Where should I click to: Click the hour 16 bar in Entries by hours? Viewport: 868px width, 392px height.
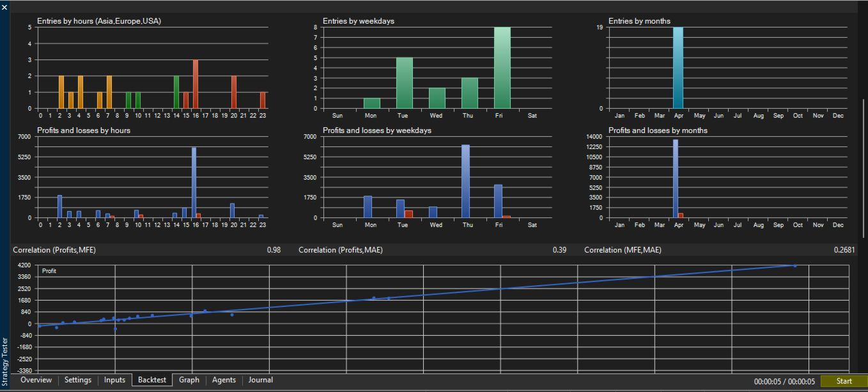click(x=196, y=84)
